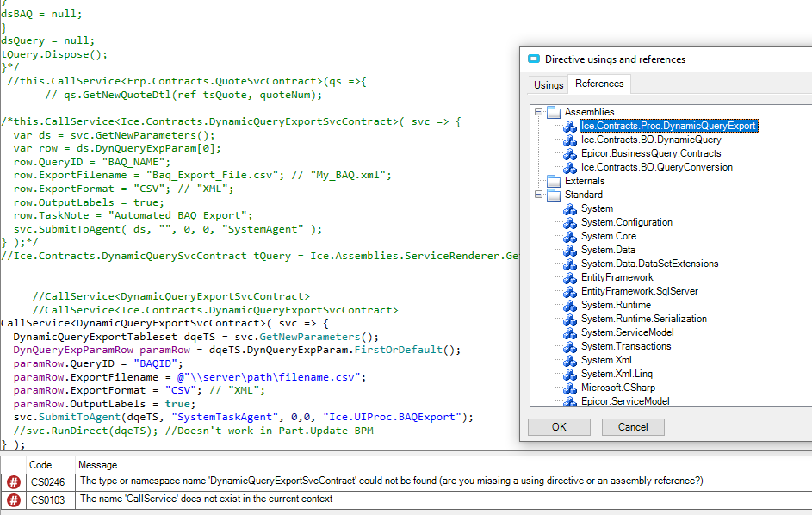Click the svc.SubmitToAgent(dqeTS, "SystemTaskAgent") code line
The width and height of the screenshot is (812, 515).
(x=244, y=417)
